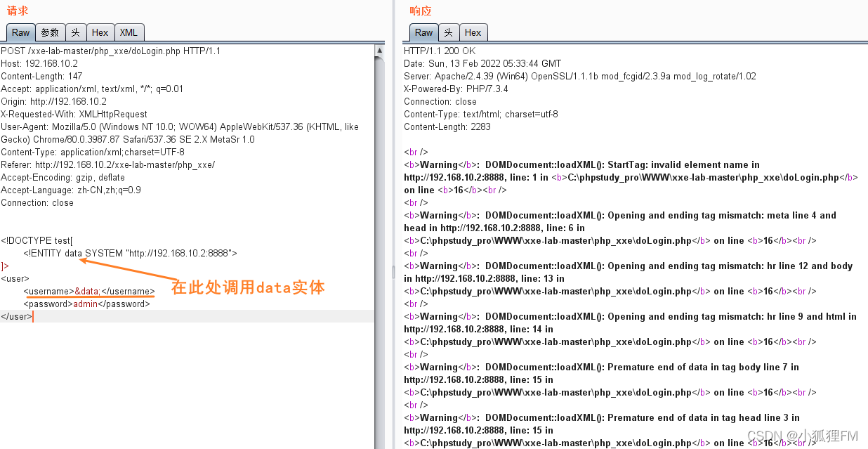Click the hr line 9 and html warning

(x=631, y=329)
